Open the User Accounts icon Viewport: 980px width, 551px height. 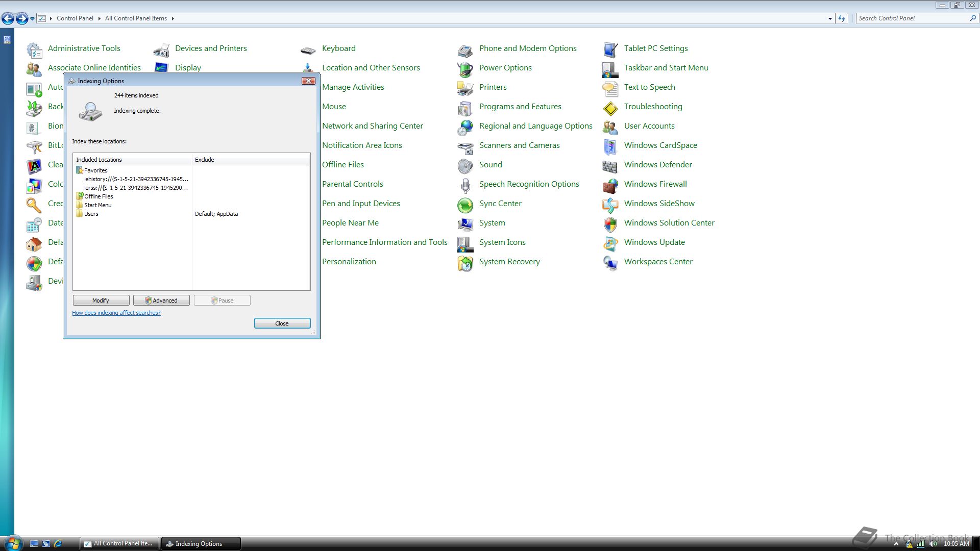(610, 128)
